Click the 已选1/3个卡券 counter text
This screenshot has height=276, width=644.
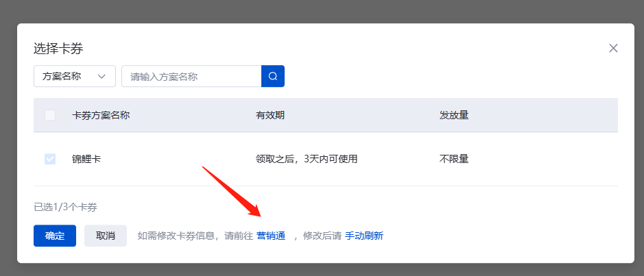coord(65,207)
